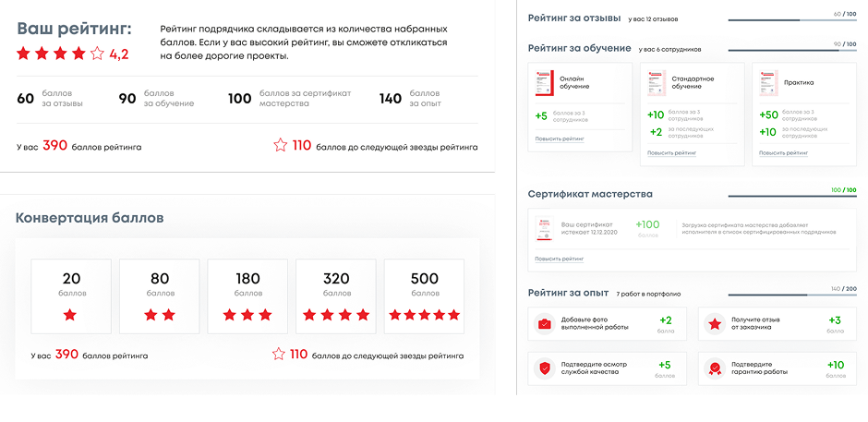Click the red camera icon for adding work photo
The width and height of the screenshot is (868, 422).
coord(545,325)
